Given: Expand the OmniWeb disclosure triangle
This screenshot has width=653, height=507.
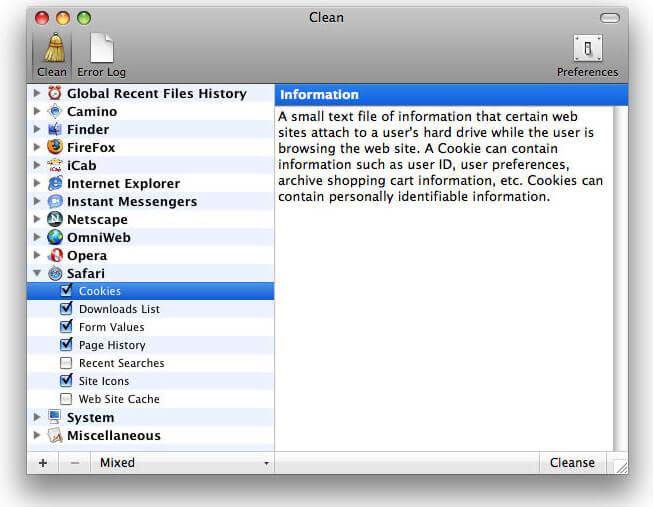Looking at the screenshot, I should (x=37, y=237).
